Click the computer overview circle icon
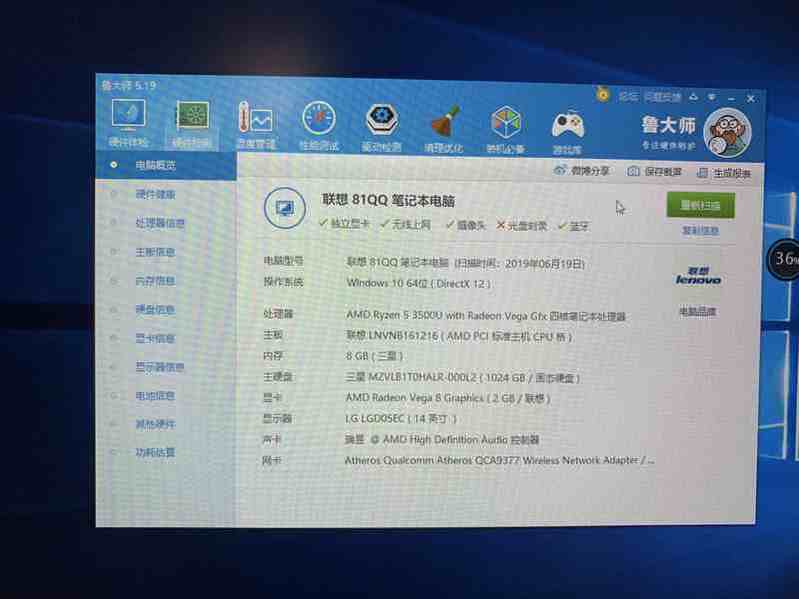Screen dimensions: 799x599 [284, 208]
